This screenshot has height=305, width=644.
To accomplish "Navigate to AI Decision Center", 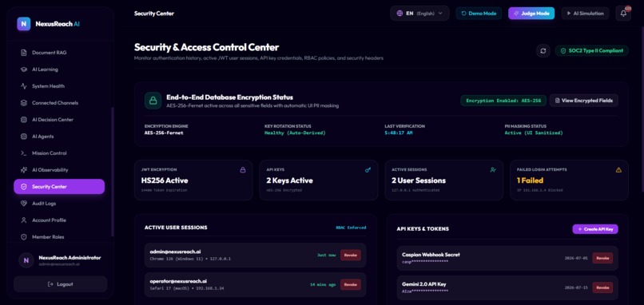I will (x=59, y=120).
